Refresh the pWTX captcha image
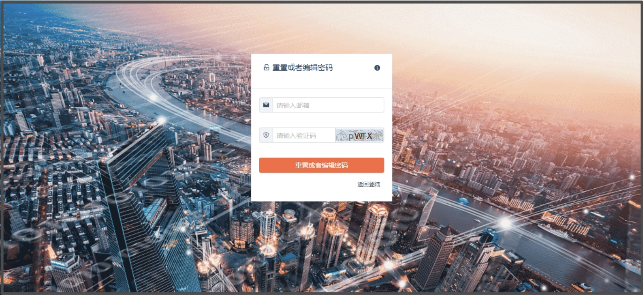644x297 pixels. coord(360,135)
